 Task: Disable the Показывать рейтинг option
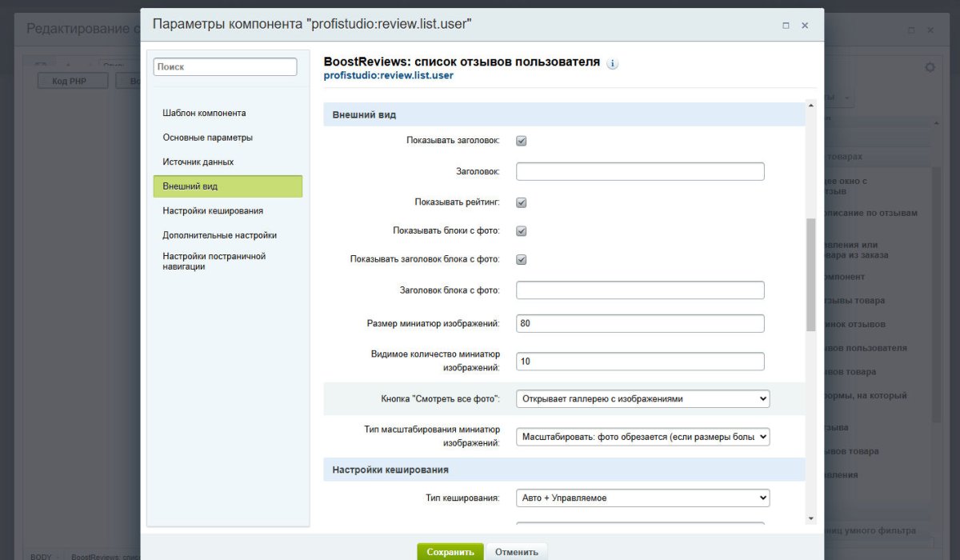(521, 202)
